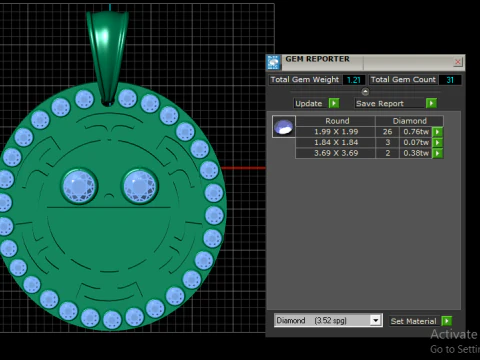This screenshot has height=360, width=480.
Task: Click the count cell showing 2
Action: pos(387,153)
